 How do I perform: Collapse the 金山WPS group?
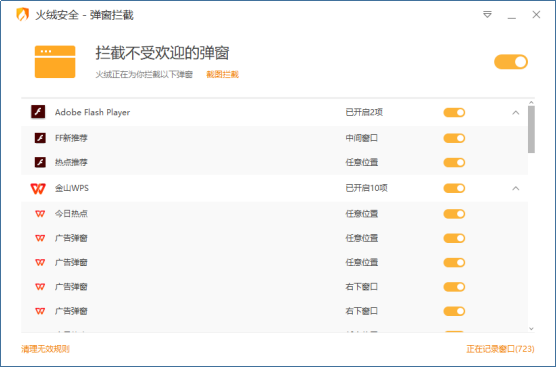tap(516, 188)
